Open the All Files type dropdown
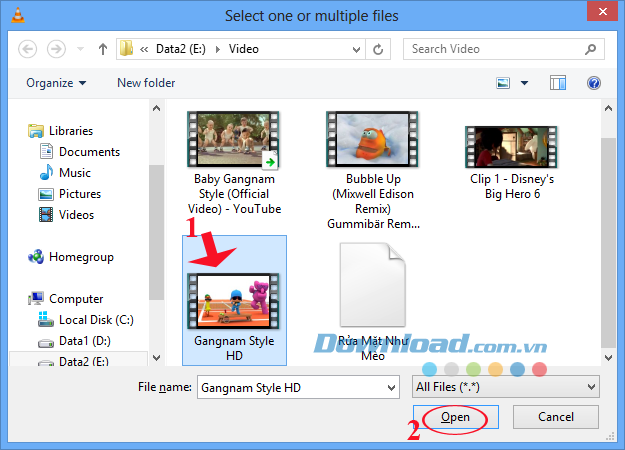625x450 pixels. pyautogui.click(x=505, y=386)
